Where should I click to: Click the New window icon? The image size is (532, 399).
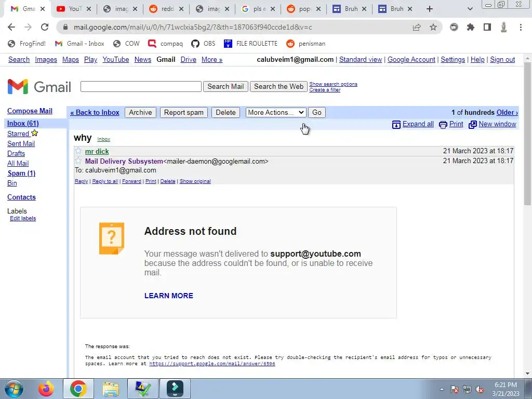click(x=473, y=125)
